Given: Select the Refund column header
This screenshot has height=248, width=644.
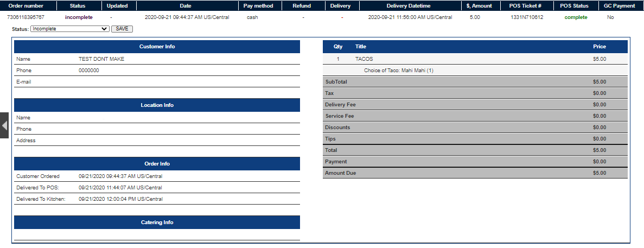Looking at the screenshot, I should click(x=302, y=6).
